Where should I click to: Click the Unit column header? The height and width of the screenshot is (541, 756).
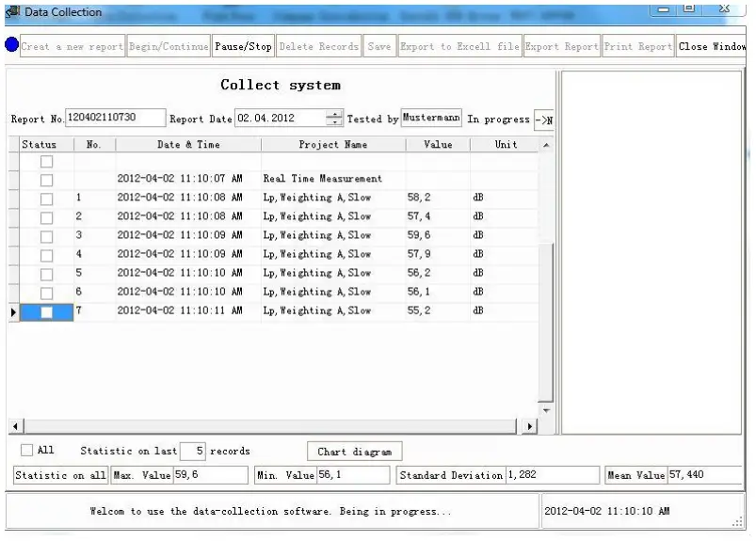[506, 145]
